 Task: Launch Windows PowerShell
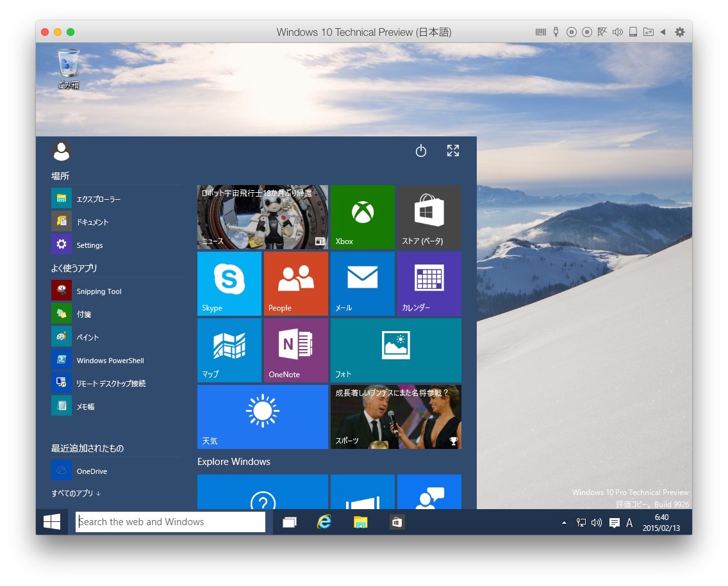116,360
